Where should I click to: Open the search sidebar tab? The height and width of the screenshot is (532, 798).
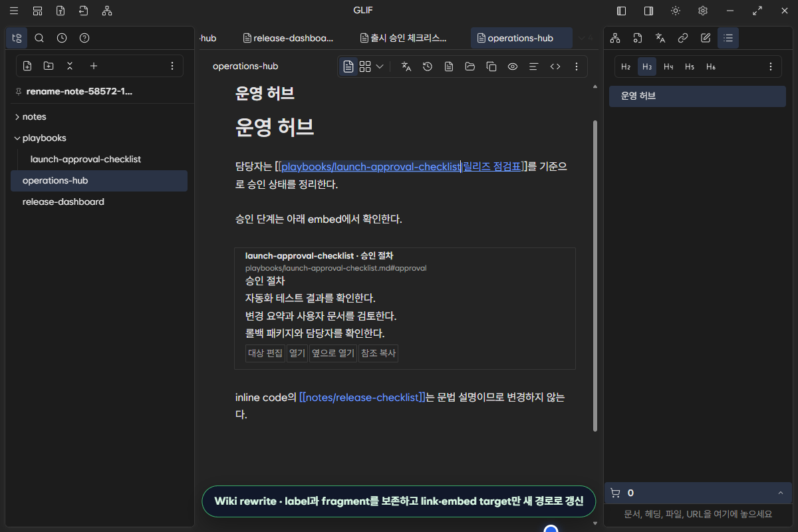39,38
